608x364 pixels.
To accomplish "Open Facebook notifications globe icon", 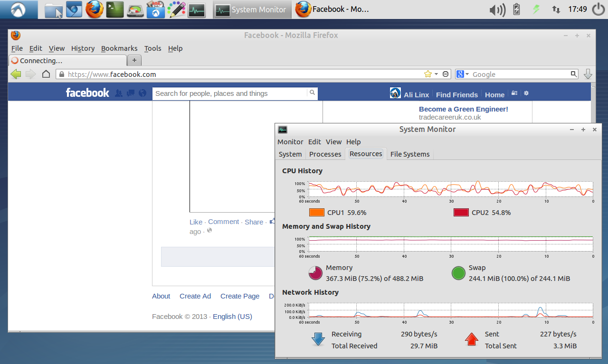I will (142, 93).
